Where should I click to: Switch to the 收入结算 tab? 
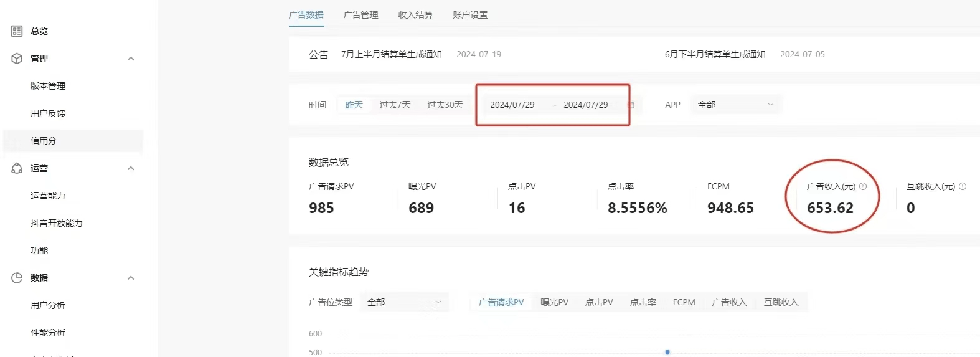pyautogui.click(x=415, y=15)
